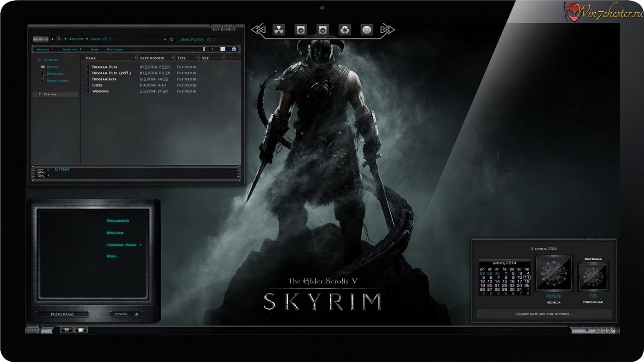The height and width of the screenshot is (362, 644).
Task: Click the radiation icon in the top dock
Action: click(x=279, y=30)
